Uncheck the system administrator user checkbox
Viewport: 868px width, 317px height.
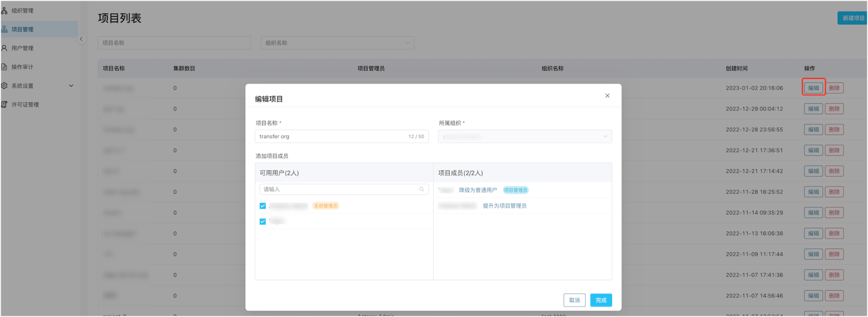(262, 206)
